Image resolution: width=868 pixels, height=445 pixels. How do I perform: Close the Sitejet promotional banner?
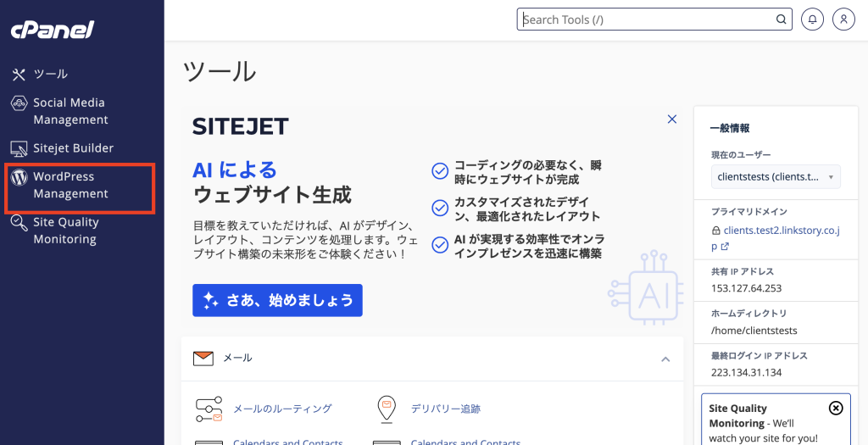[672, 120]
